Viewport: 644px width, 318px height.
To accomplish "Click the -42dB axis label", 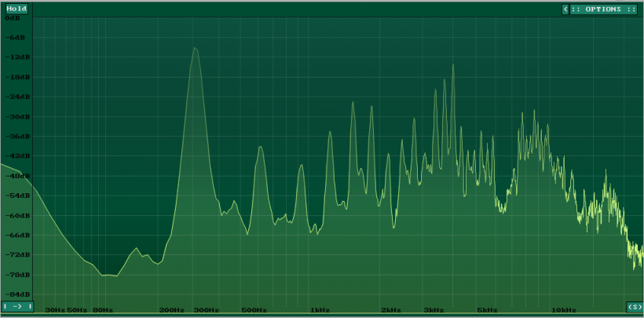I will 16,156.
